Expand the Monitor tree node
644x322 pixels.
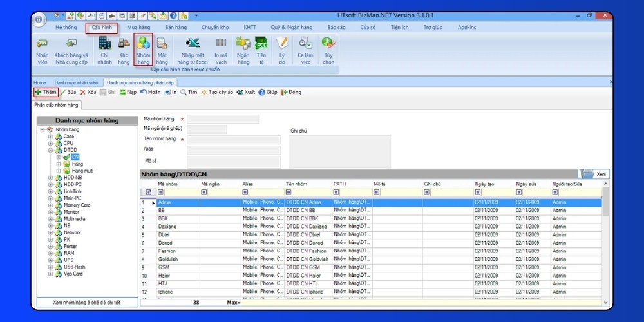coord(50,212)
